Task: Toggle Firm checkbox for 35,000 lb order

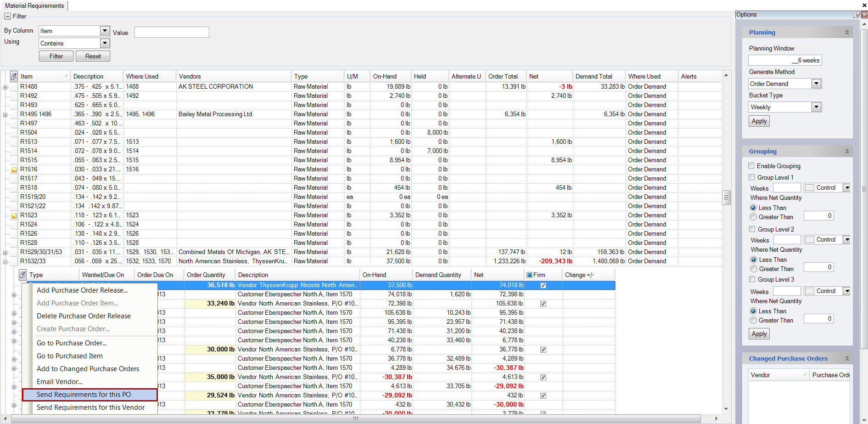Action: point(543,377)
